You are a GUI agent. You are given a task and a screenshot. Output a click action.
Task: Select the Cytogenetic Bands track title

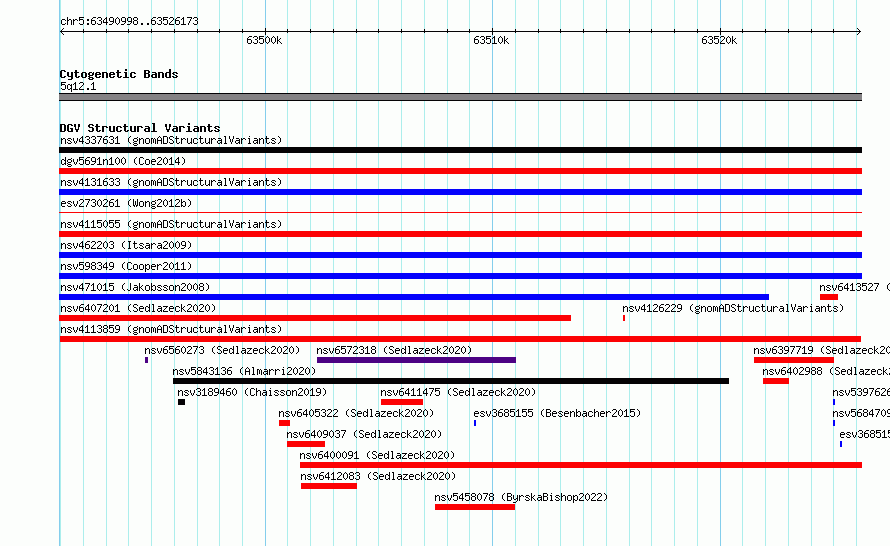coord(119,74)
